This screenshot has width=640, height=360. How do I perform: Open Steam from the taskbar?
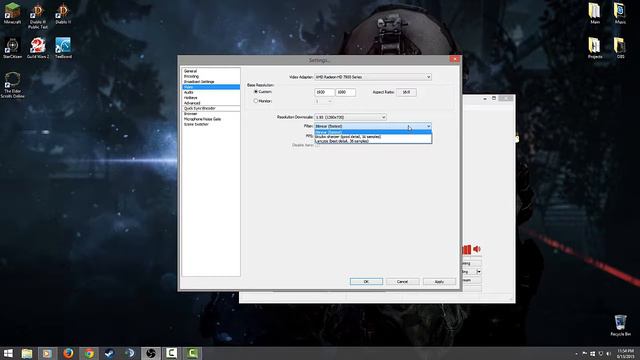tap(109, 353)
